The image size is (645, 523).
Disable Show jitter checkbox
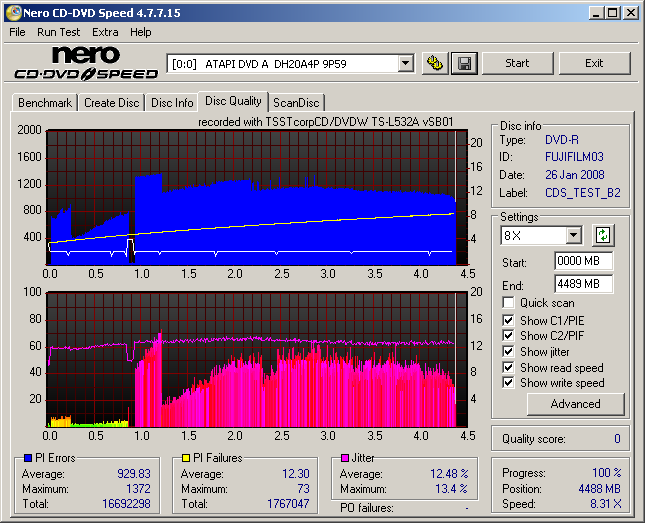click(508, 351)
